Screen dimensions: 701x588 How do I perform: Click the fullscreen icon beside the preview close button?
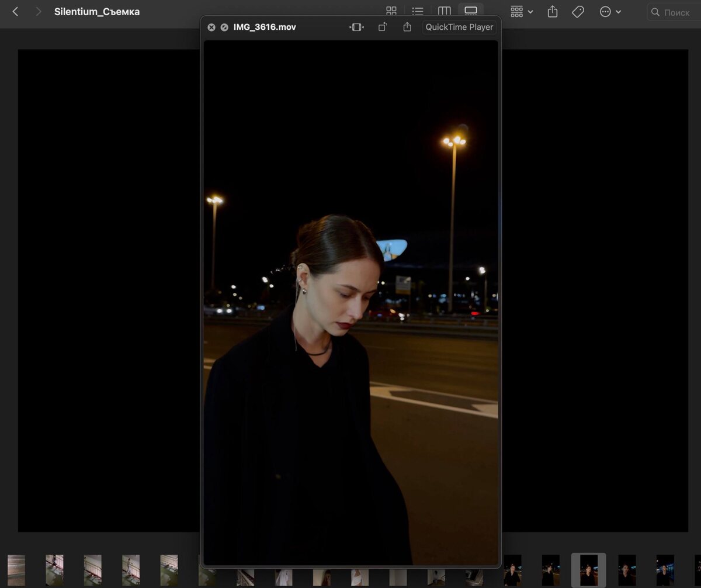tap(224, 27)
